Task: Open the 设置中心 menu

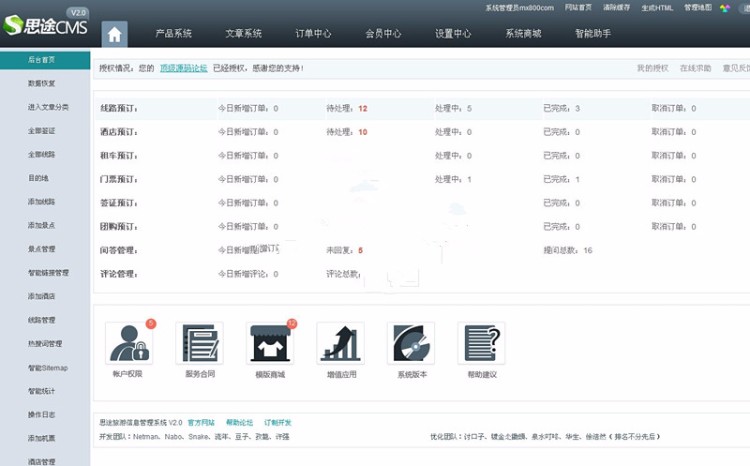Action: 453,33
